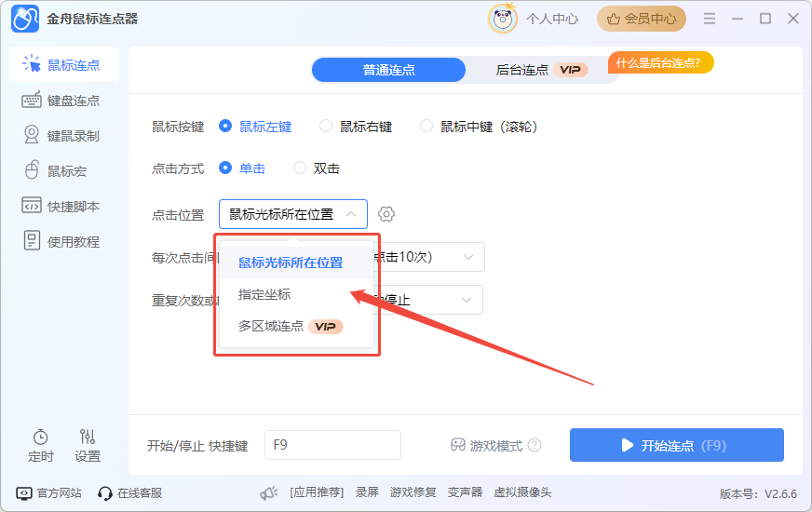Choose 指定坐标 from the dropdown list

(x=296, y=294)
